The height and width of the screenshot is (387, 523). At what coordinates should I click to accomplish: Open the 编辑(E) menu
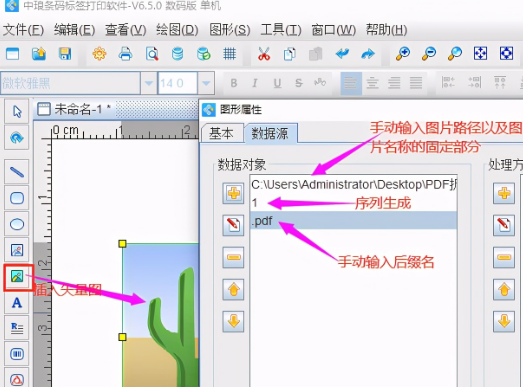click(x=74, y=30)
